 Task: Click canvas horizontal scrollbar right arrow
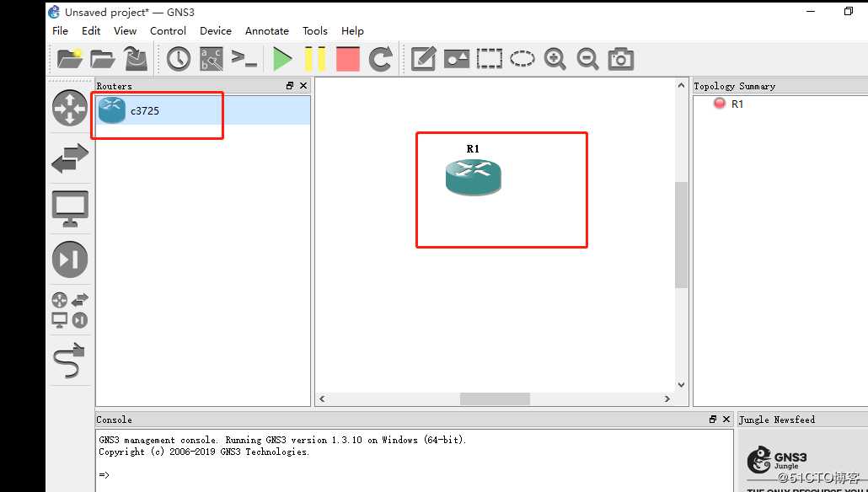(x=667, y=398)
